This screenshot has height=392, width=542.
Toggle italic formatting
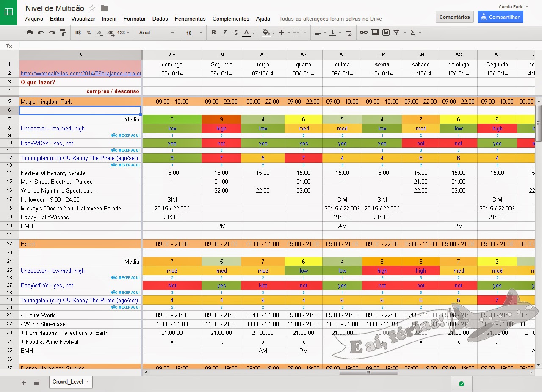tap(225, 33)
